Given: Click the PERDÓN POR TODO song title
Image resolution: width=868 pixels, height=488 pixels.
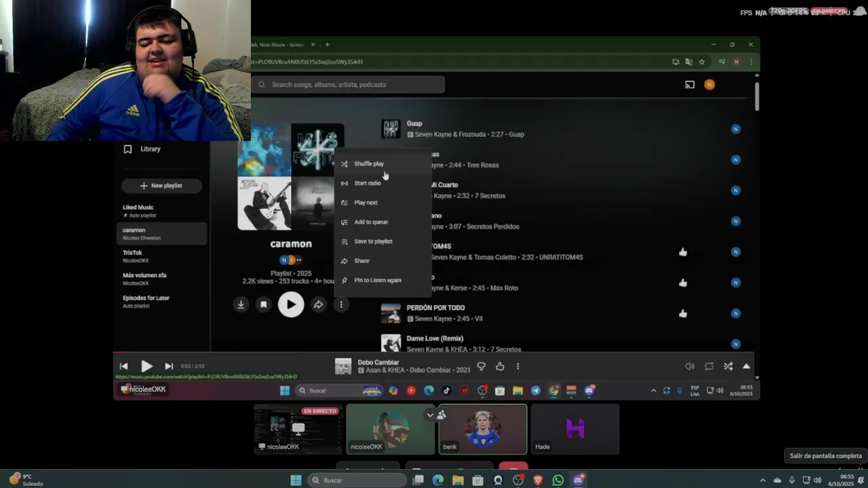Looking at the screenshot, I should click(x=435, y=308).
